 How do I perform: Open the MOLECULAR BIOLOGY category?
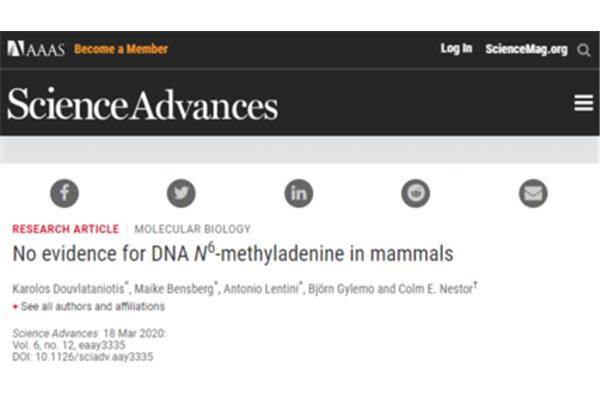[192, 229]
